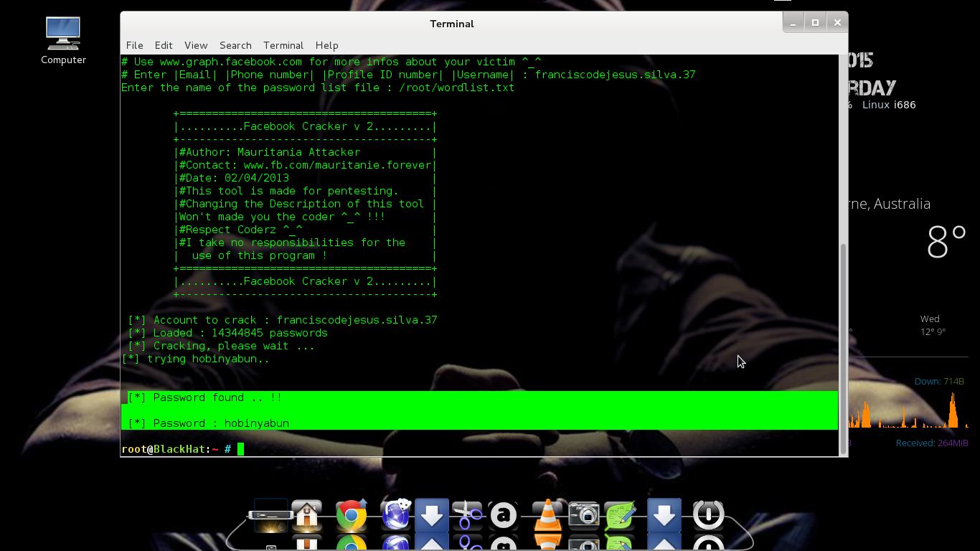The height and width of the screenshot is (551, 980).
Task: Click the Terminal window title bar
Action: tap(452, 24)
